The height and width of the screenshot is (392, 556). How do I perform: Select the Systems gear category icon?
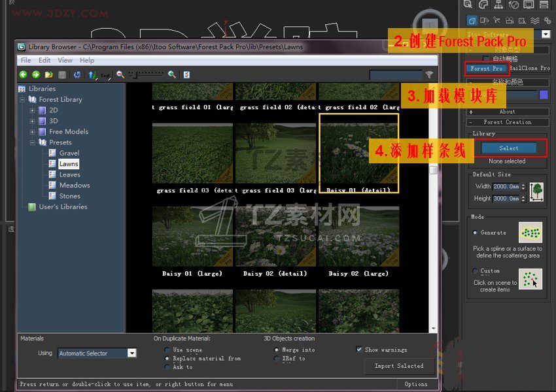tap(547, 21)
